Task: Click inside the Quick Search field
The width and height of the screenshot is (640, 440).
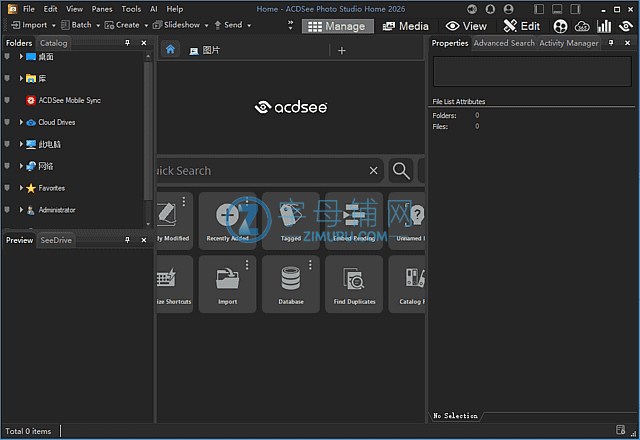Action: pyautogui.click(x=260, y=171)
